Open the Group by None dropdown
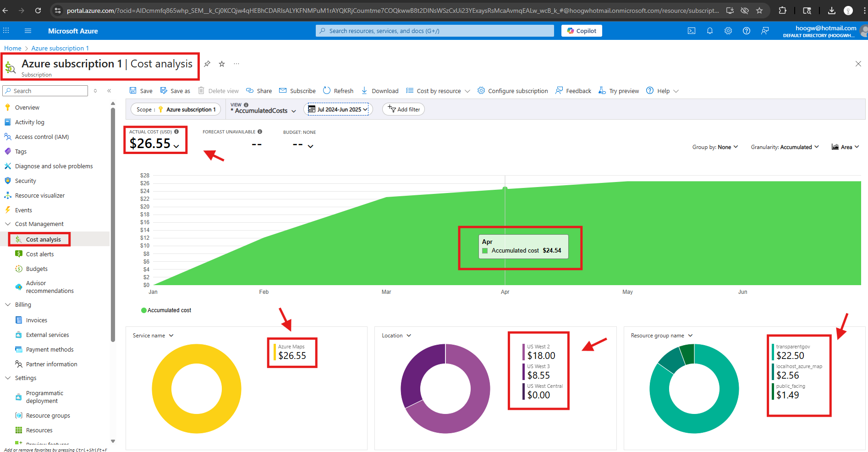The width and height of the screenshot is (868, 452). point(715,147)
